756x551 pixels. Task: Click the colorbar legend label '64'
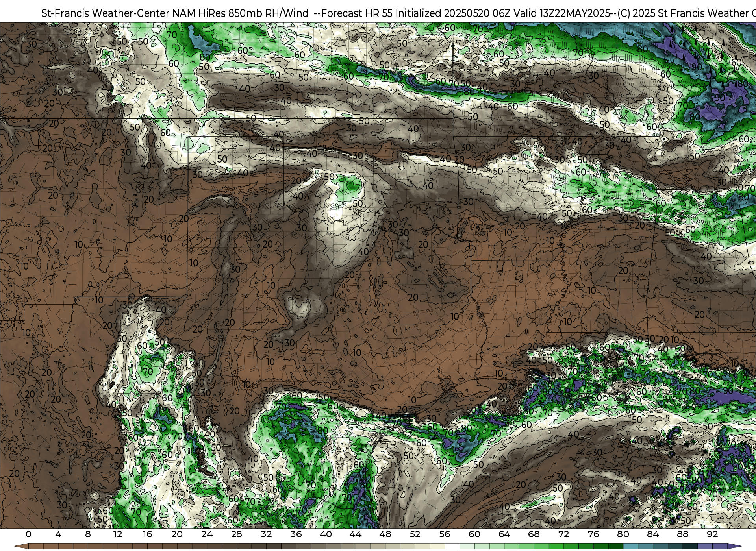(504, 534)
